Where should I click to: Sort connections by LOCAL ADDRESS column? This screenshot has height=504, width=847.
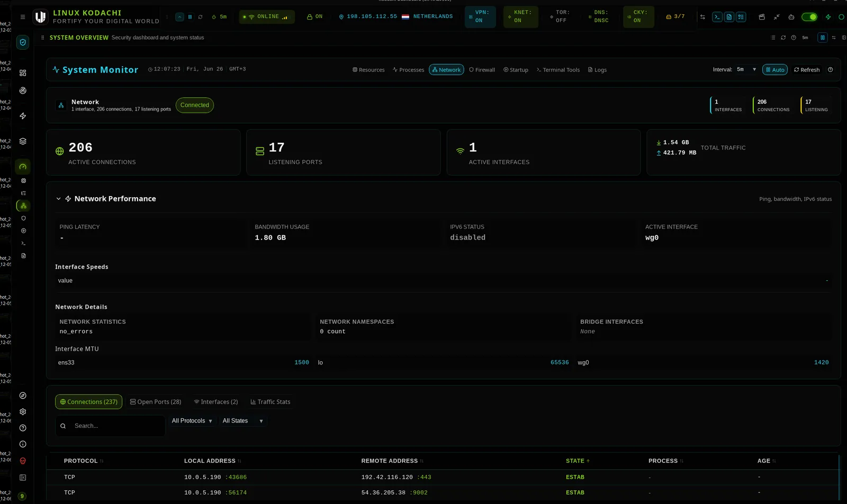click(x=212, y=461)
